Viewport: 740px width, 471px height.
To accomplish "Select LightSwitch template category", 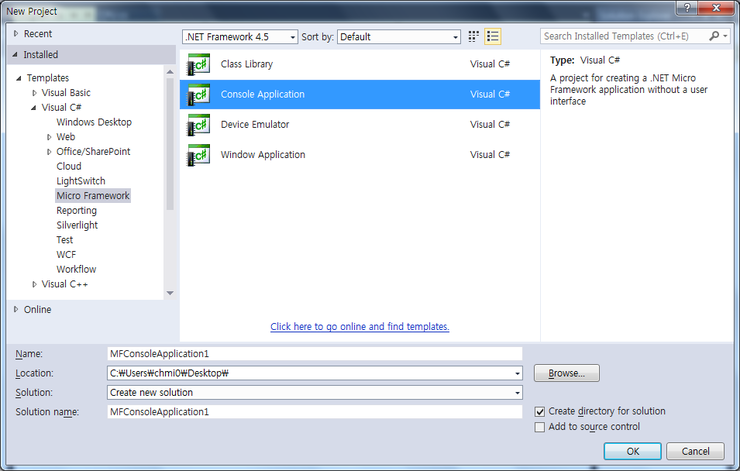I will point(81,181).
